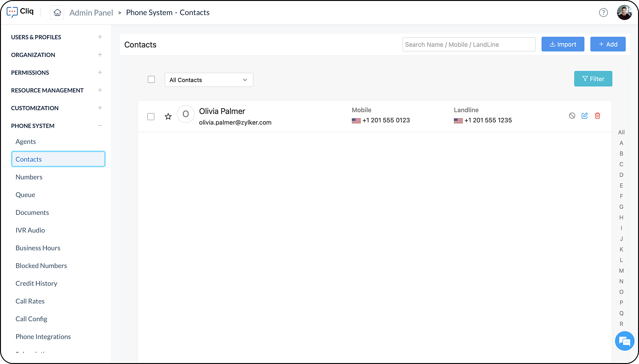Open the help question mark icon
The width and height of the screenshot is (639, 364).
pyautogui.click(x=603, y=12)
